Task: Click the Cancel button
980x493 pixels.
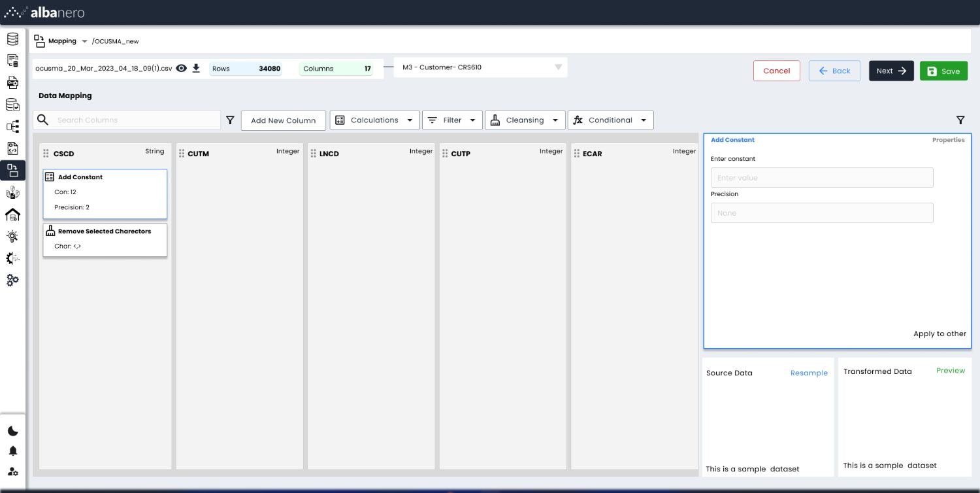Action: pyautogui.click(x=777, y=71)
